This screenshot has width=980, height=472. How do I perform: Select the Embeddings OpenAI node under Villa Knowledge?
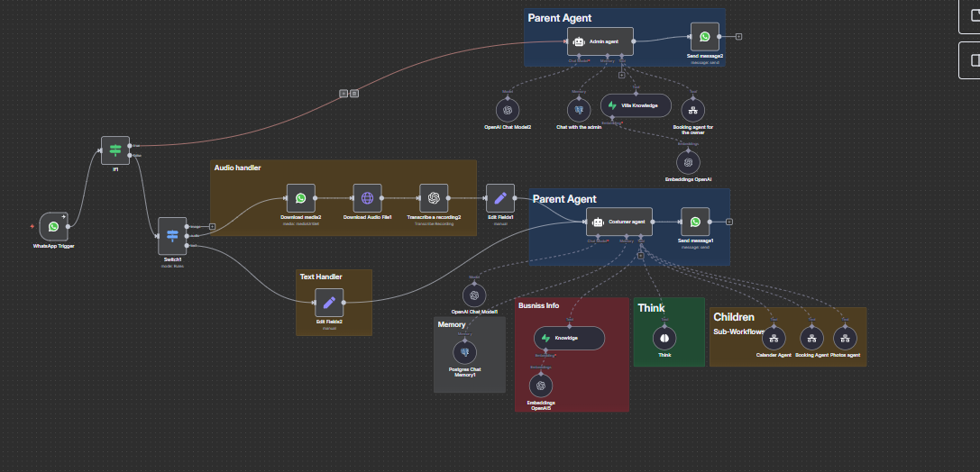689,162
